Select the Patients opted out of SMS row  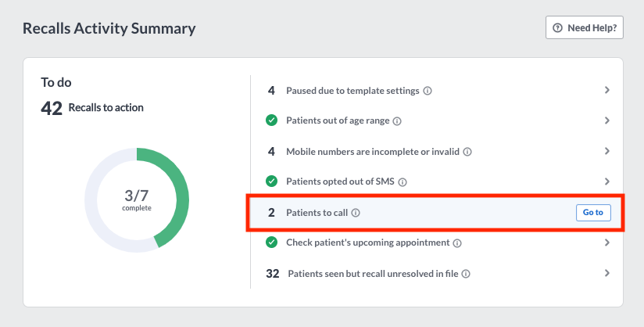coord(438,181)
